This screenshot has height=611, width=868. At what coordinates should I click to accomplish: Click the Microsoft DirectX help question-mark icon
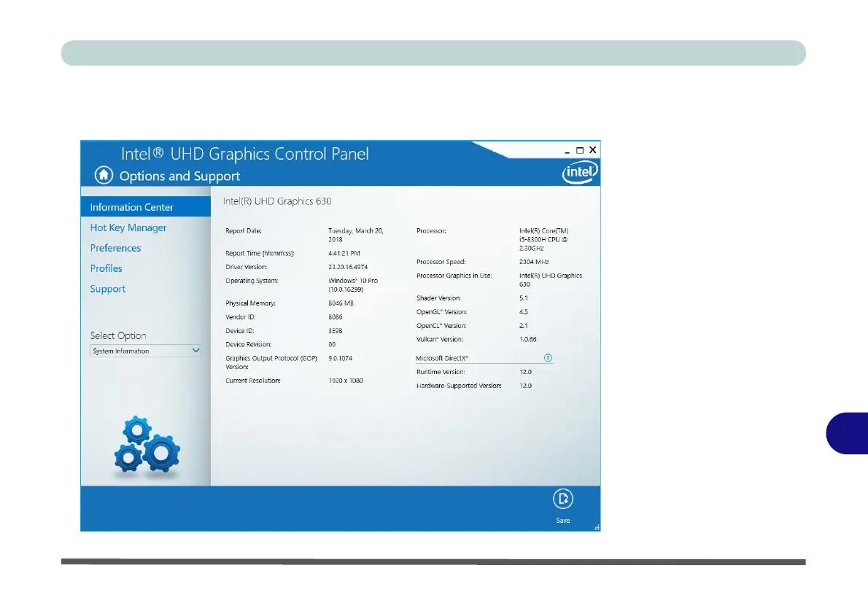(x=548, y=357)
